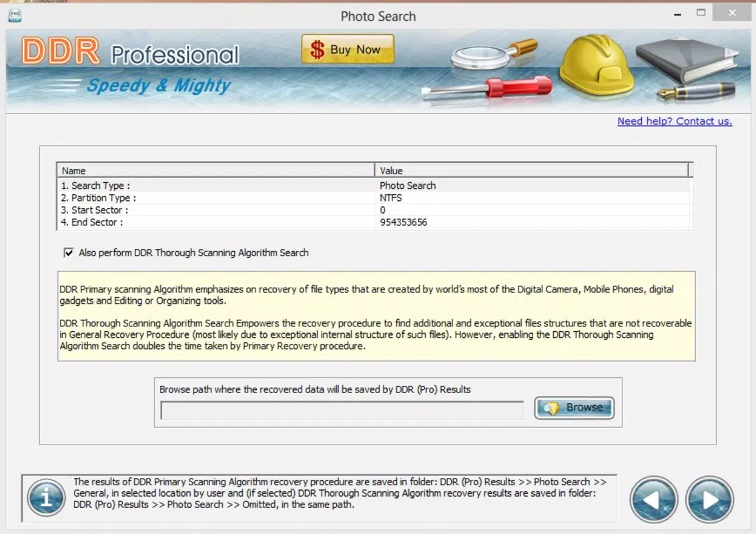
Task: Click the Value column header
Action: tap(532, 170)
